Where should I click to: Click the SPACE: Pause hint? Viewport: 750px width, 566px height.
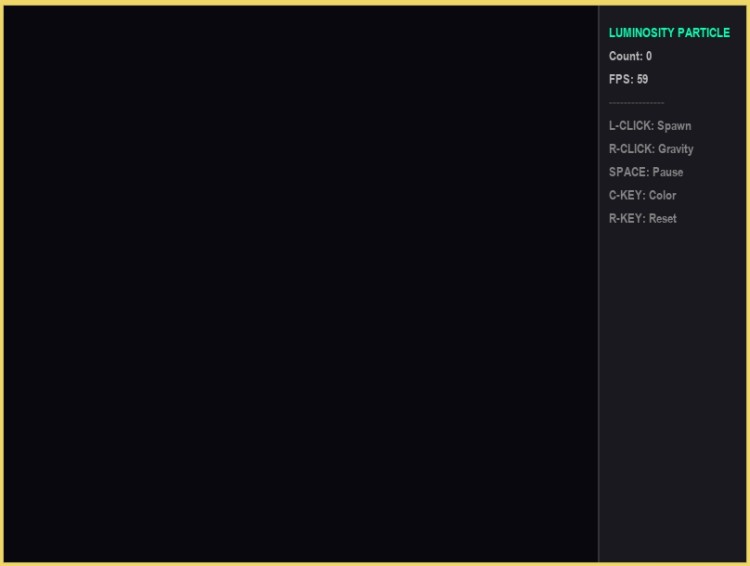(x=646, y=172)
